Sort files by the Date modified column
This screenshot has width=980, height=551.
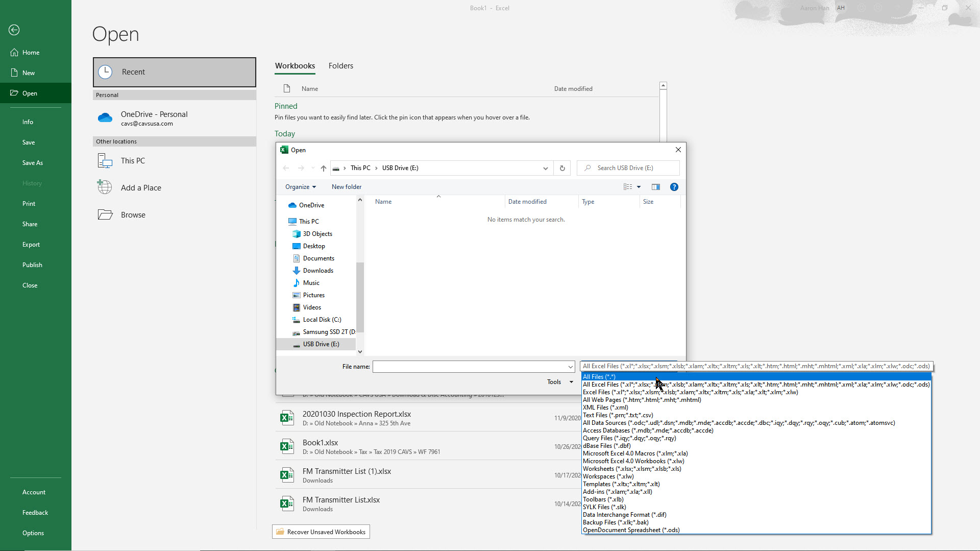pyautogui.click(x=527, y=202)
